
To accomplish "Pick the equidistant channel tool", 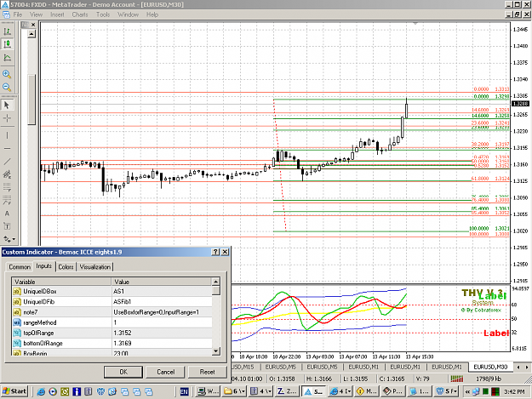I will pos(7,174).
